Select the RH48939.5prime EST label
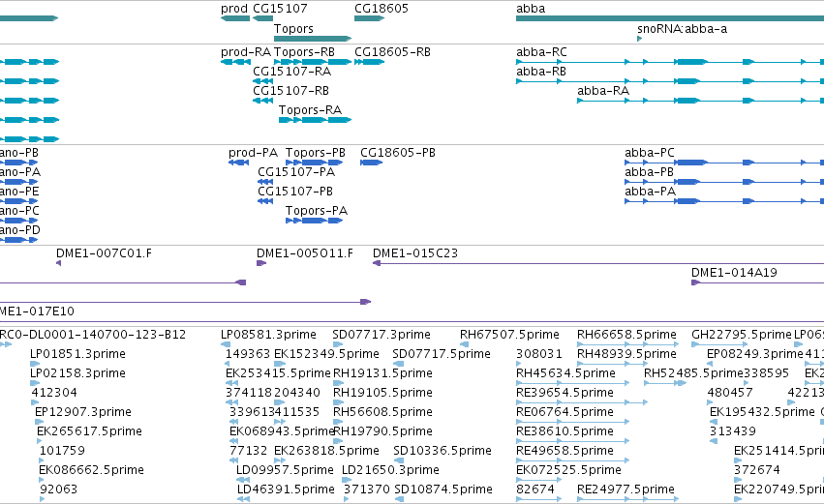The width and height of the screenshot is (824, 504). [626, 354]
